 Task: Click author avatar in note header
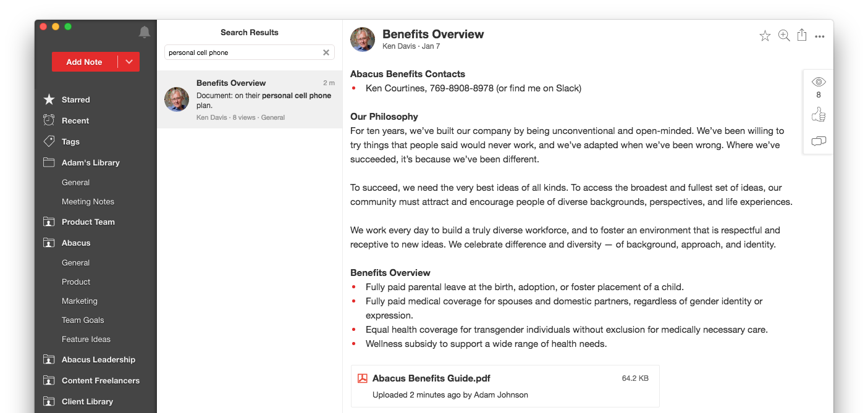363,40
